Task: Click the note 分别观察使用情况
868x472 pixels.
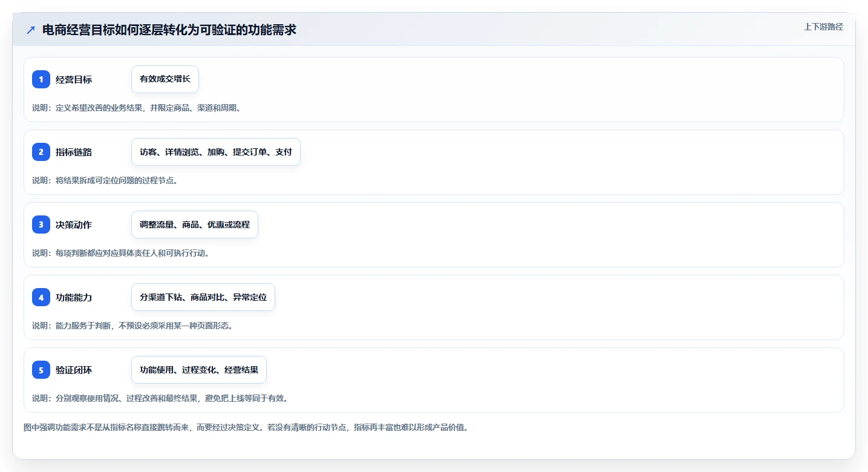Action: [160, 398]
